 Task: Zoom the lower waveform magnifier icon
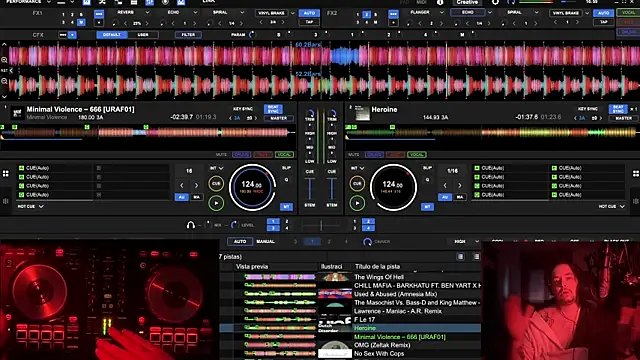coord(4,82)
